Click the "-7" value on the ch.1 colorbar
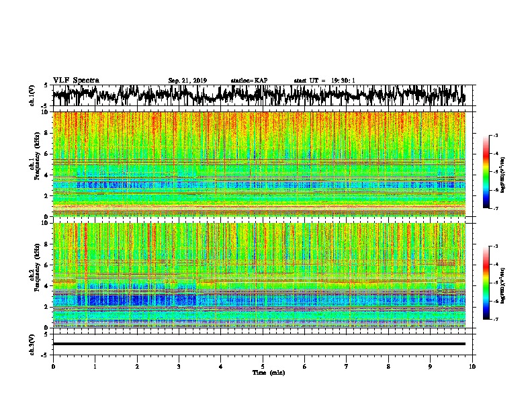Image resolution: width=532 pixels, height=411 pixels. click(495, 208)
